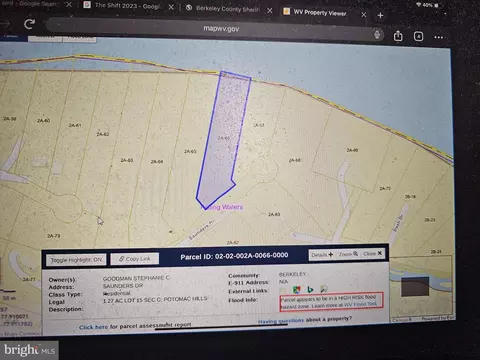Switch to The Shift 2023 tab

coord(127,6)
